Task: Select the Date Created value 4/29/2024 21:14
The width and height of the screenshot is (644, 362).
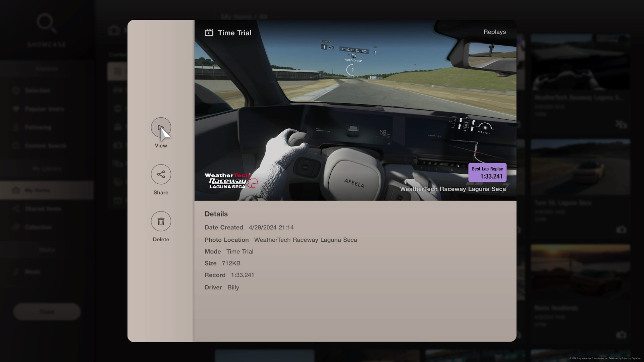Action: pos(271,227)
